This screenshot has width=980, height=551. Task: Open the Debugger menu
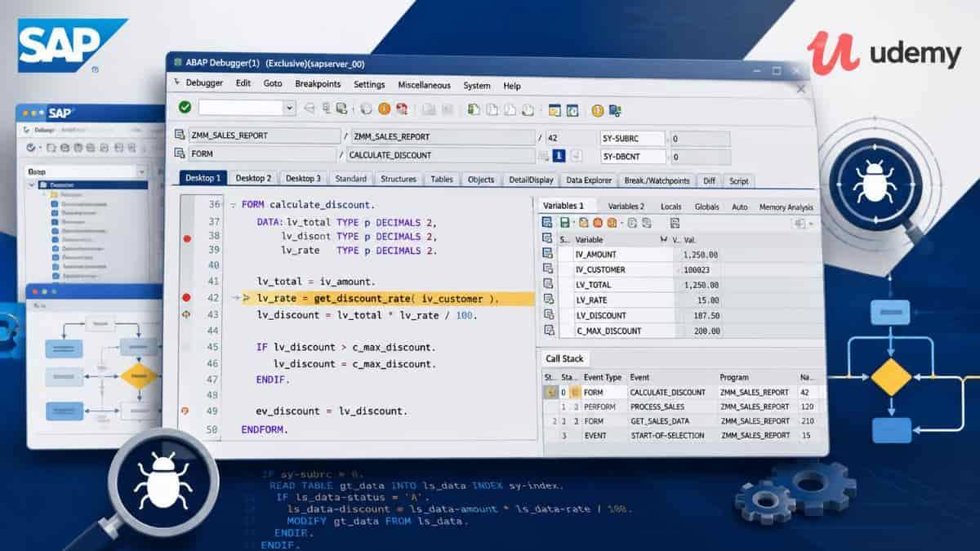click(204, 83)
